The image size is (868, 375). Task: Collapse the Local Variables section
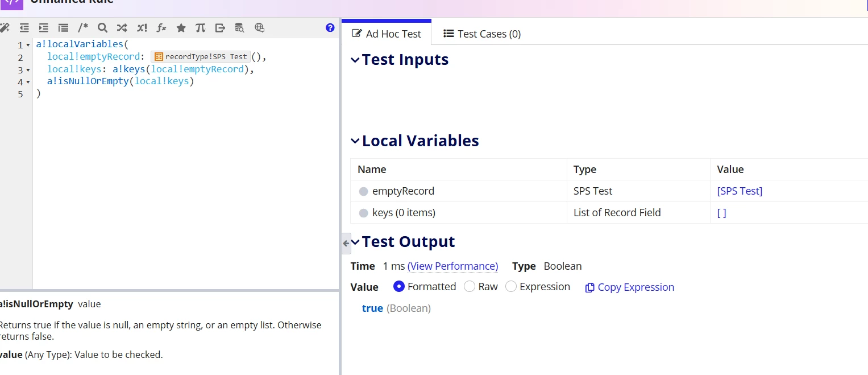click(x=355, y=141)
